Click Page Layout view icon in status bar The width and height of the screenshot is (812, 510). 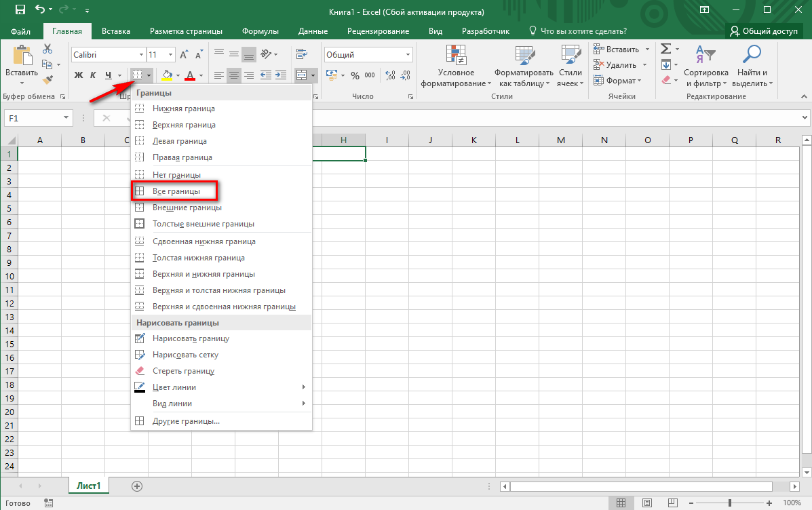click(646, 503)
